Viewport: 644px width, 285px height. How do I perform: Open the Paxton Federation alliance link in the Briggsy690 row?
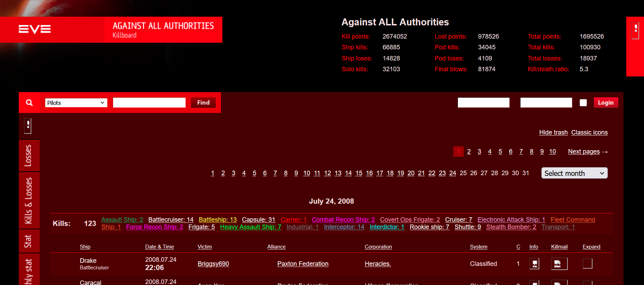(303, 264)
